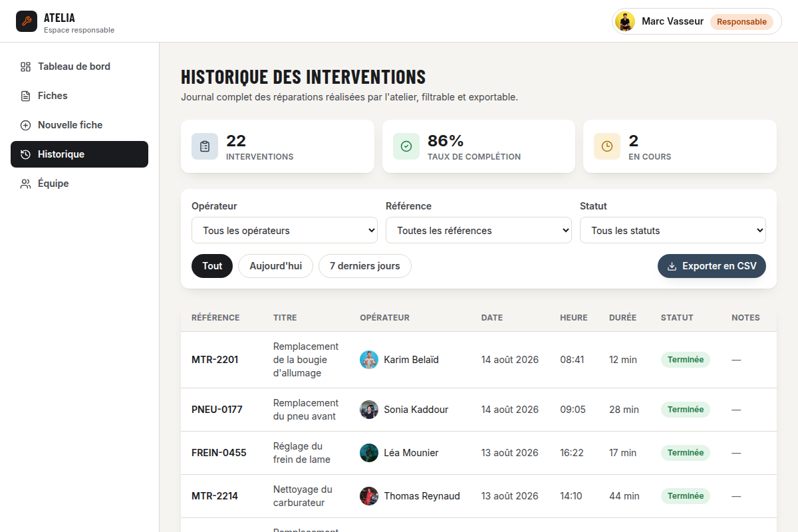Click title Nettoyage du carburateur
Image resolution: width=798 pixels, height=532 pixels.
(x=303, y=496)
